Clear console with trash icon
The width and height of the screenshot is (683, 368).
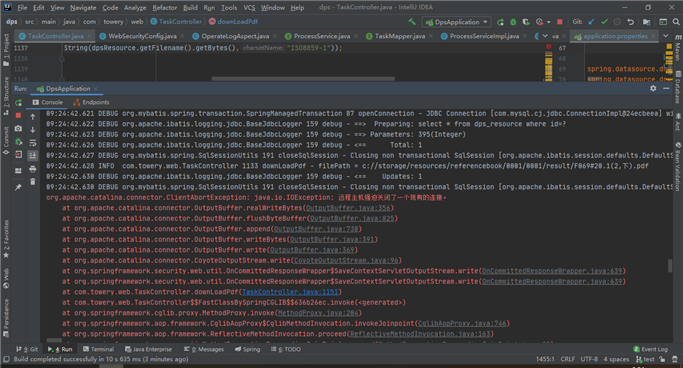[x=33, y=182]
